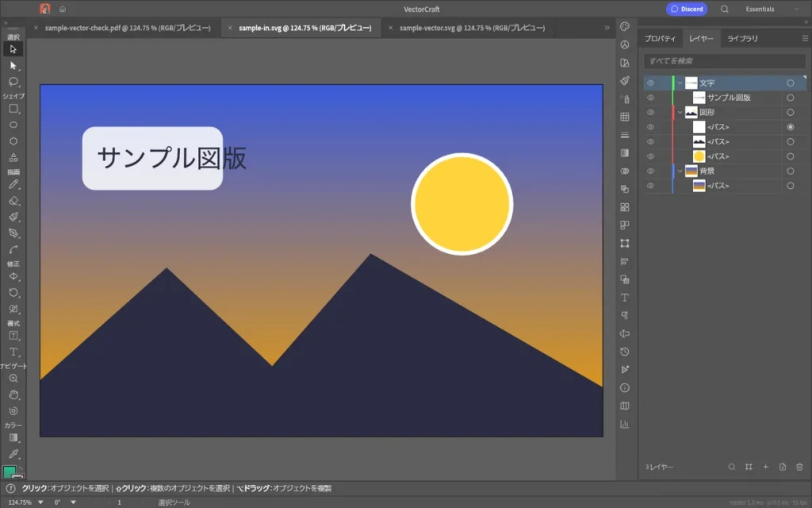This screenshot has height=508, width=812.
Task: Select the Selection arrow tool
Action: [13, 49]
